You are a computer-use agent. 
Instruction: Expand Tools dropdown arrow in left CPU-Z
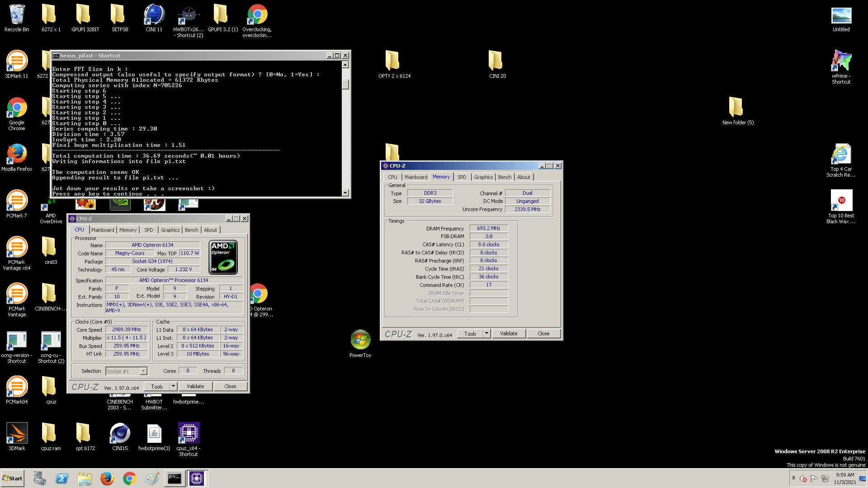[x=173, y=386]
